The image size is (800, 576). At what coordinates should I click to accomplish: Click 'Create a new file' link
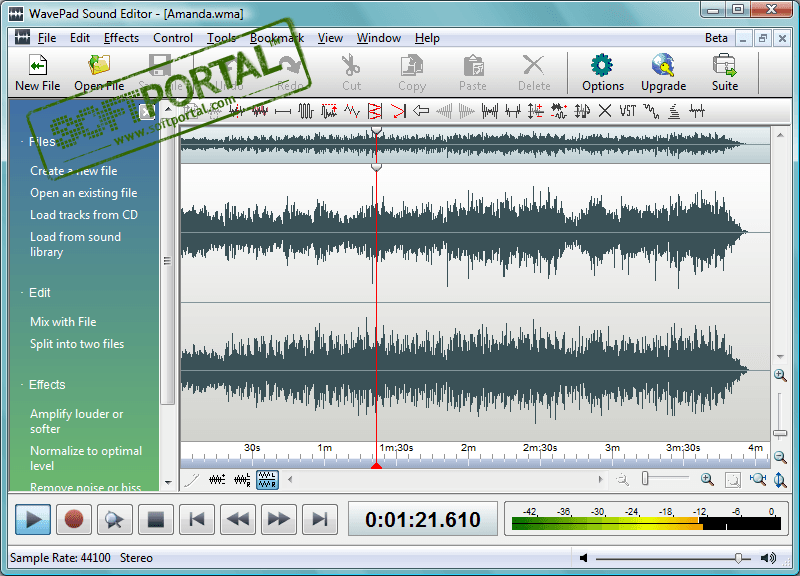coord(73,171)
